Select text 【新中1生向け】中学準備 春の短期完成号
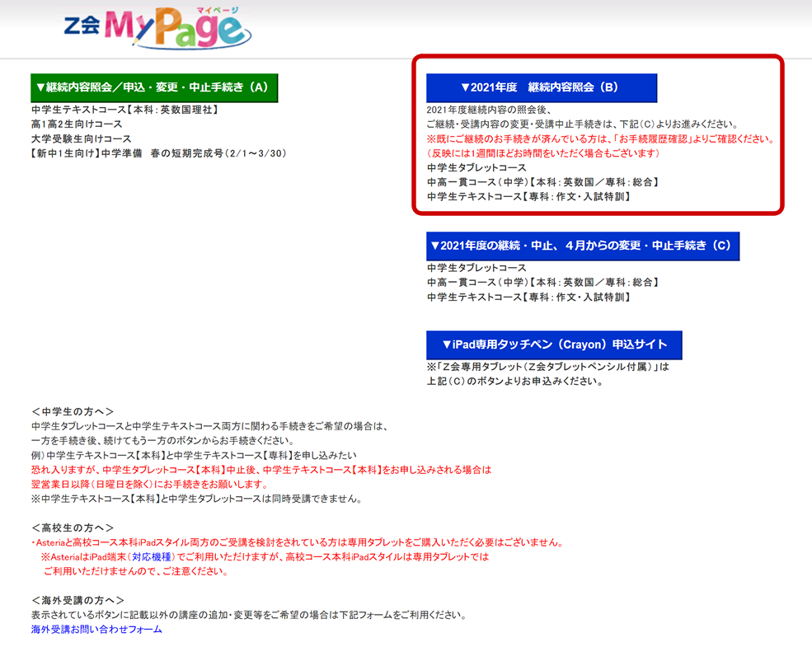812x647 pixels. 158,153
